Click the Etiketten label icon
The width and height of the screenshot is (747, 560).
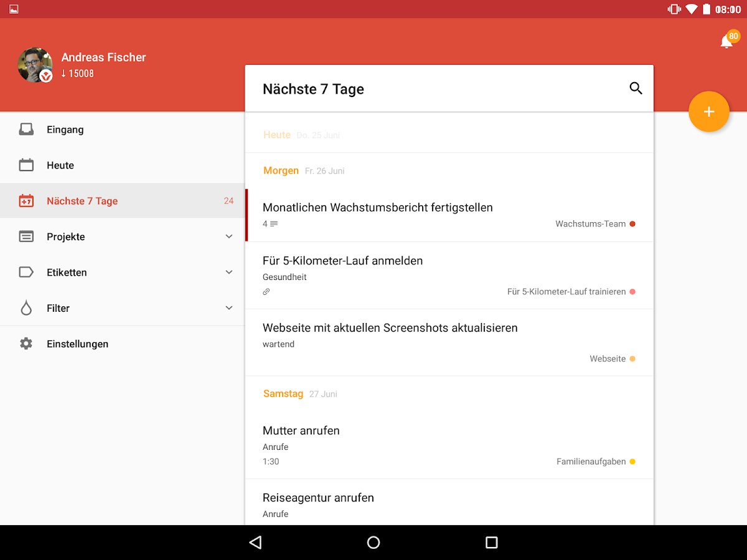point(26,272)
